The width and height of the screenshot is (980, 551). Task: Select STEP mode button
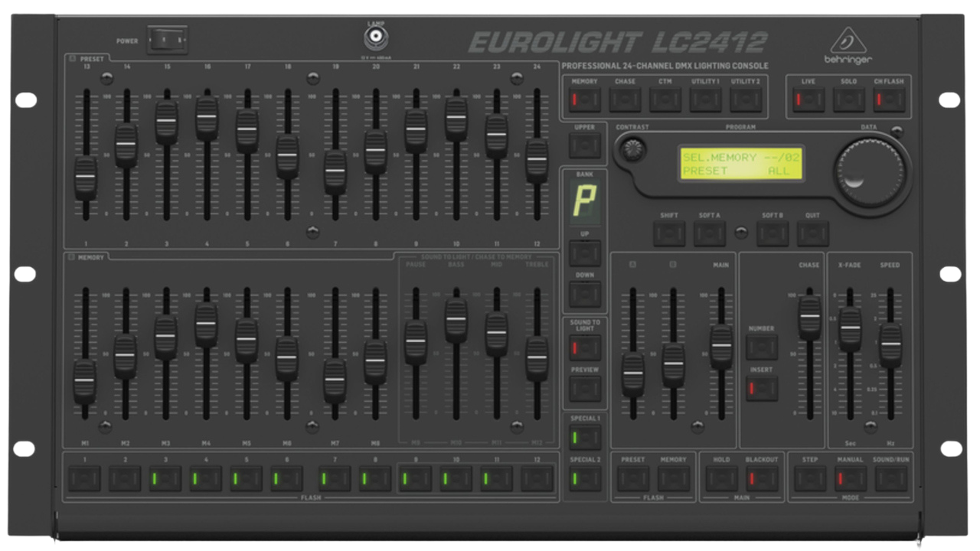810,478
